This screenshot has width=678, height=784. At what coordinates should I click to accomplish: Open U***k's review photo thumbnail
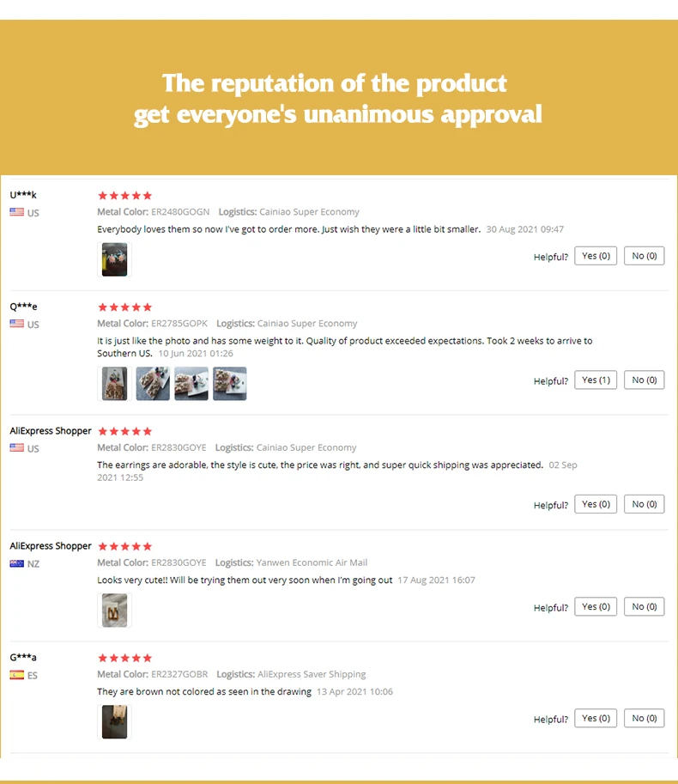pyautogui.click(x=114, y=259)
